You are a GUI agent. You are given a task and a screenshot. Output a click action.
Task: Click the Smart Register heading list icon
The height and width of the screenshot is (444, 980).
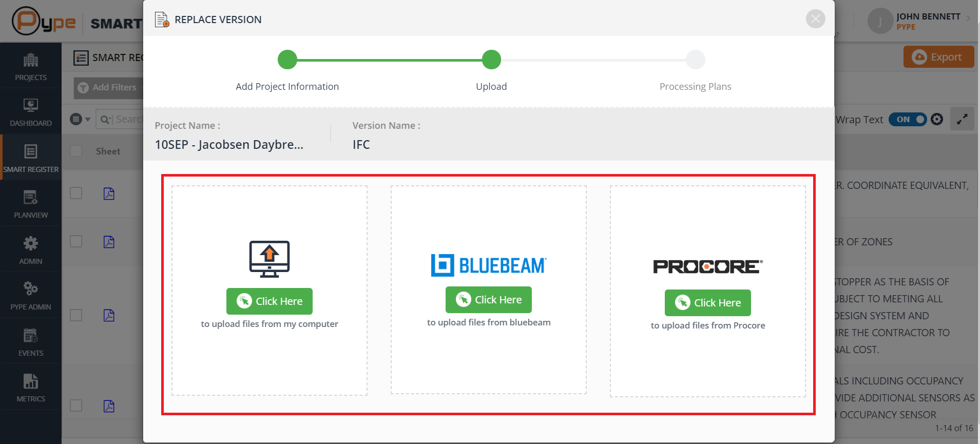81,58
